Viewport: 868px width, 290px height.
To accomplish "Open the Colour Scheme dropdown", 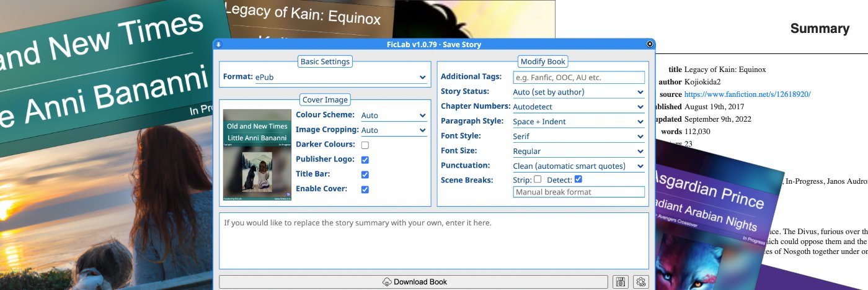I will point(394,115).
